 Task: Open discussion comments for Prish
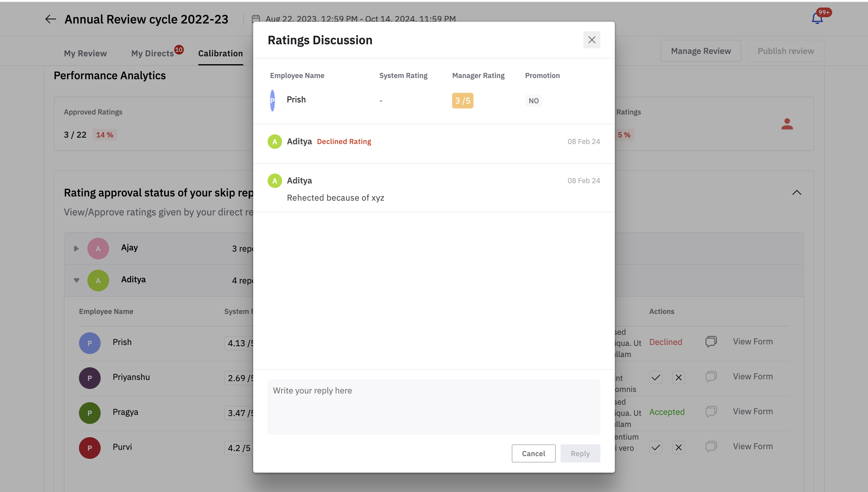(711, 341)
